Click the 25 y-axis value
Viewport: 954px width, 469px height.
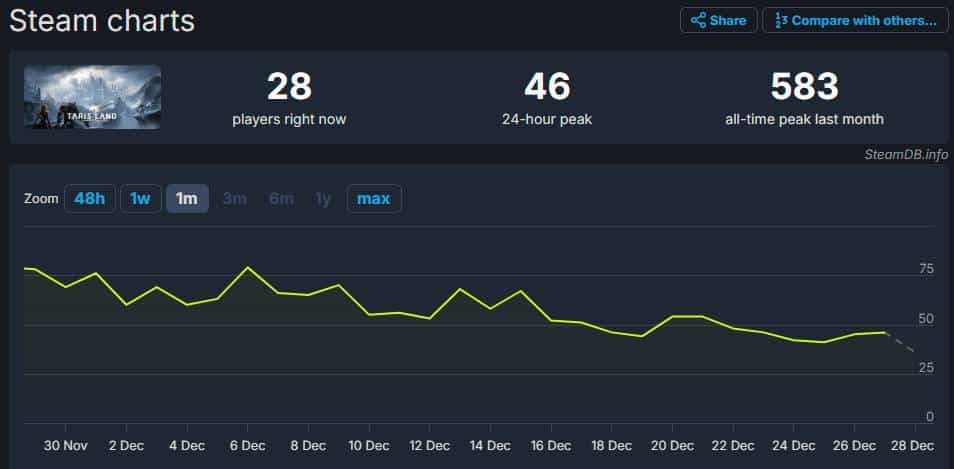point(927,368)
